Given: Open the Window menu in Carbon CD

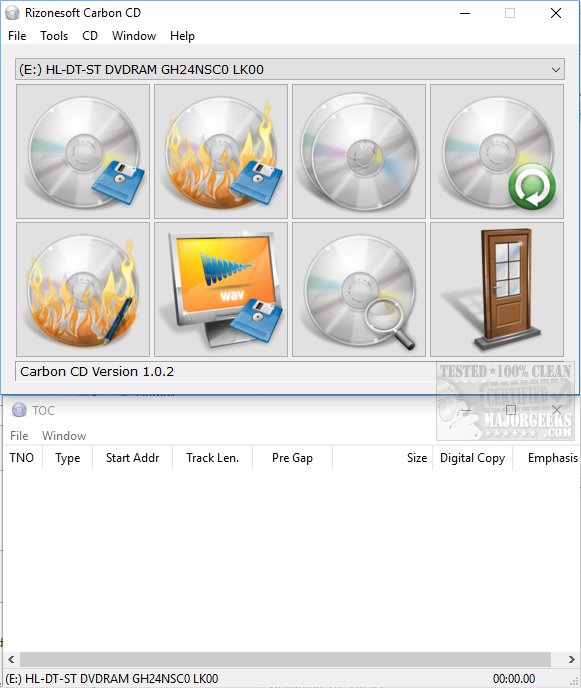Looking at the screenshot, I should point(134,36).
